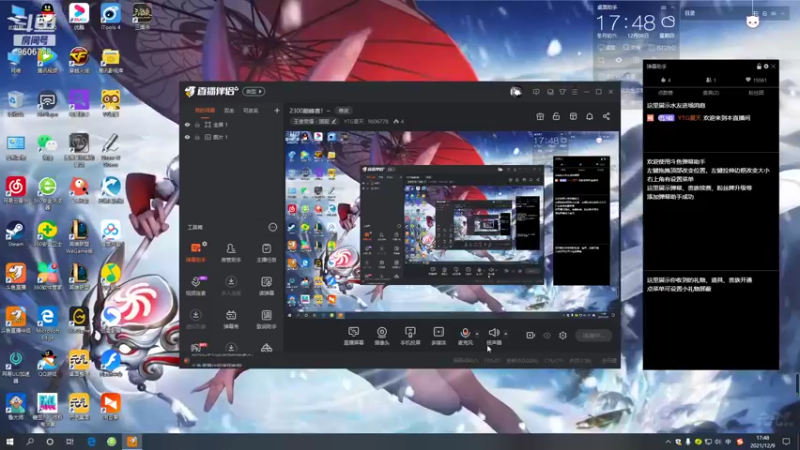Click the Windows Start button
Viewport: 800px width, 450px height.
[x=10, y=441]
